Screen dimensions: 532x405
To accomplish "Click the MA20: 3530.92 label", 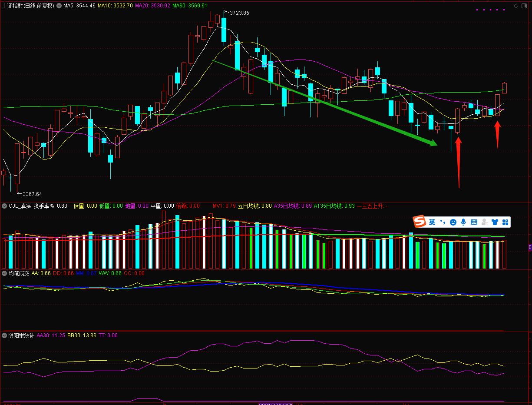I will pos(153,6).
